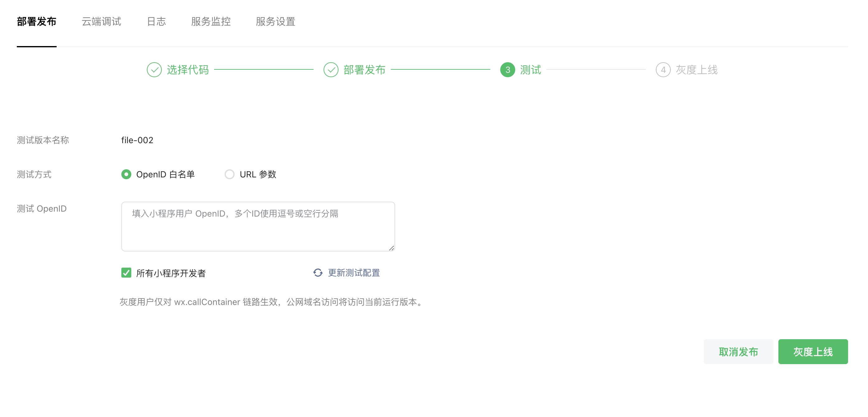Click the 选择代码 step label
Viewport: 868px width, 417px height.
(x=188, y=70)
